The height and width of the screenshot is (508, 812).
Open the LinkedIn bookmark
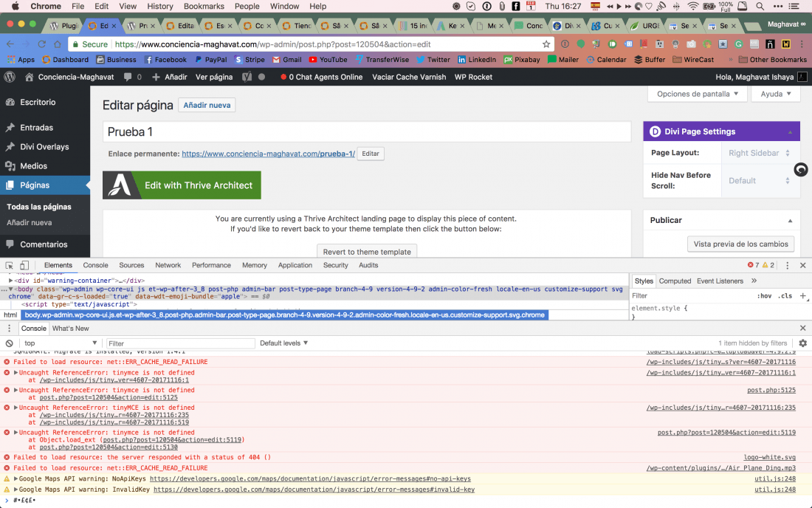pyautogui.click(x=477, y=60)
